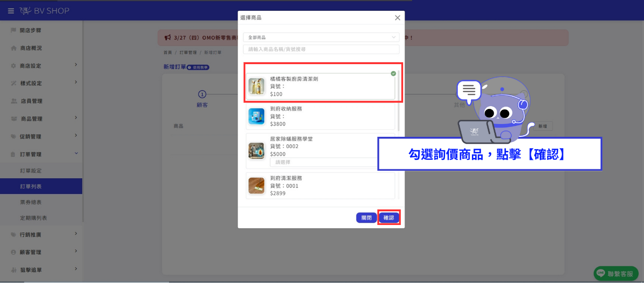The image size is (644, 283).
Task: Toggle the hamburger menu in the header
Action: point(11,11)
